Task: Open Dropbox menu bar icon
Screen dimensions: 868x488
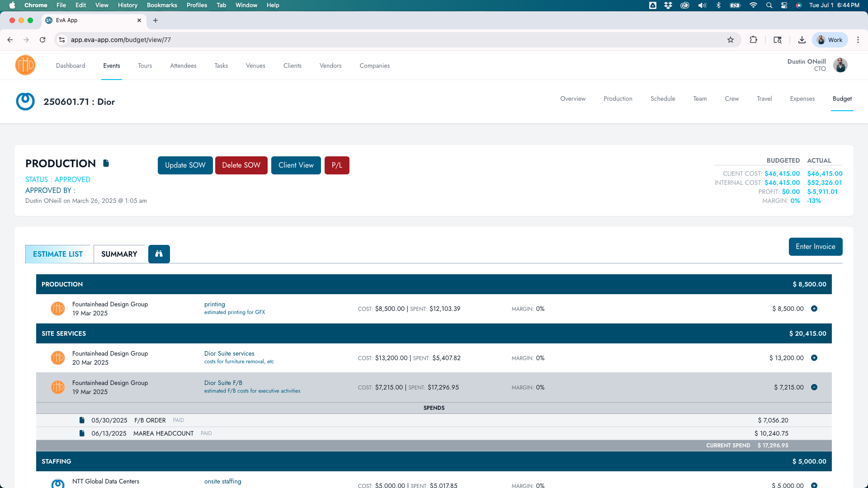Action: pyautogui.click(x=668, y=5)
